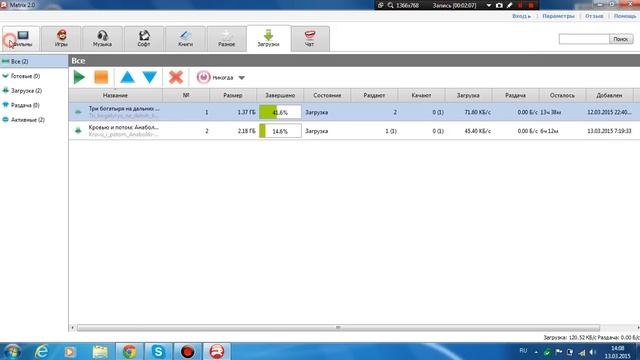Image resolution: width=640 pixels, height=360 pixels.
Task: Click camera icon in recording toolbar
Action: 499,5
